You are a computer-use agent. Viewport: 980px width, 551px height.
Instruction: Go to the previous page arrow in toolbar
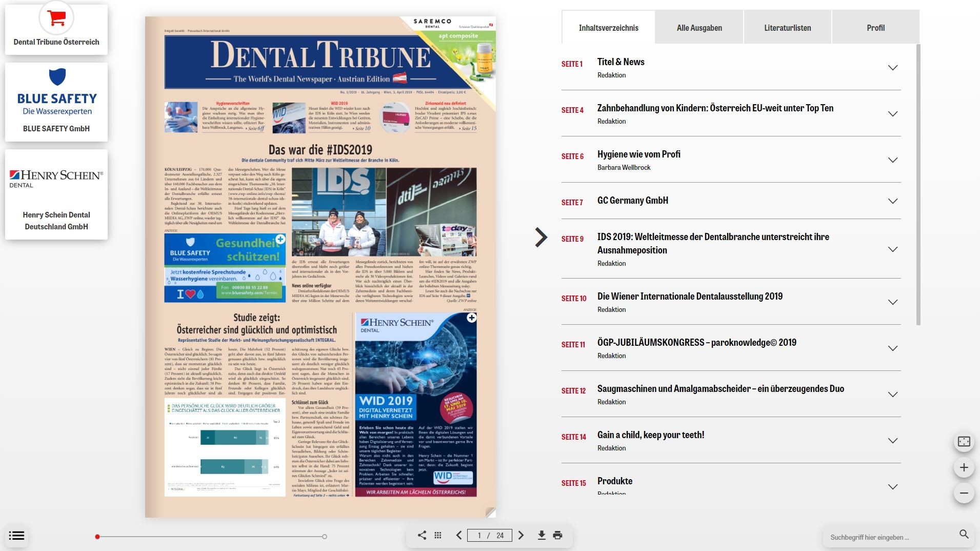pyautogui.click(x=459, y=535)
